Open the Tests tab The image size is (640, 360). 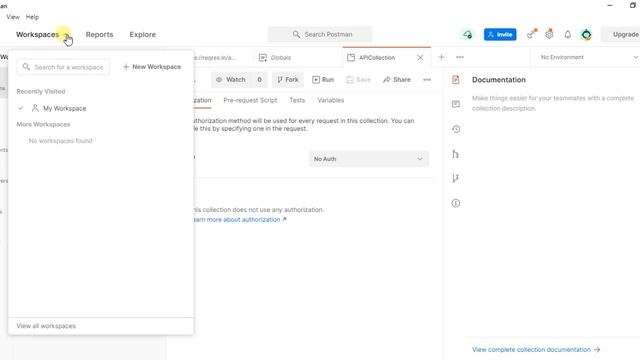297,100
